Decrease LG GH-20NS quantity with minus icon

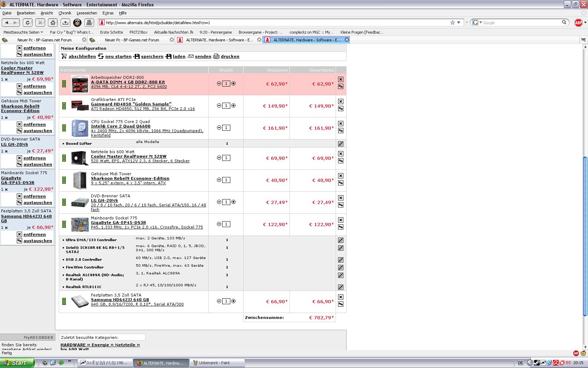pyautogui.click(x=219, y=202)
